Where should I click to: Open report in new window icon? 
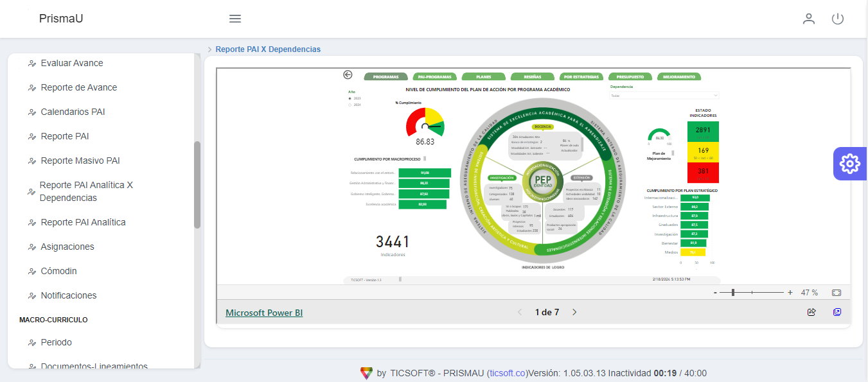[x=837, y=312]
